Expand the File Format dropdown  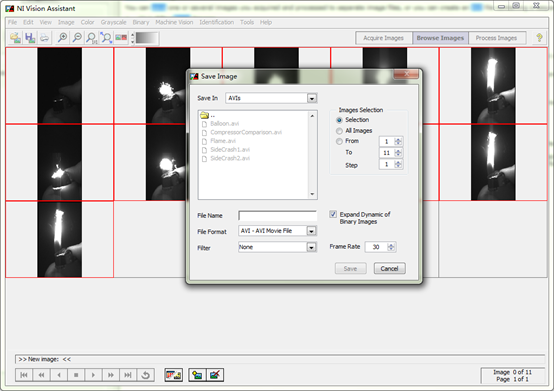tap(311, 231)
